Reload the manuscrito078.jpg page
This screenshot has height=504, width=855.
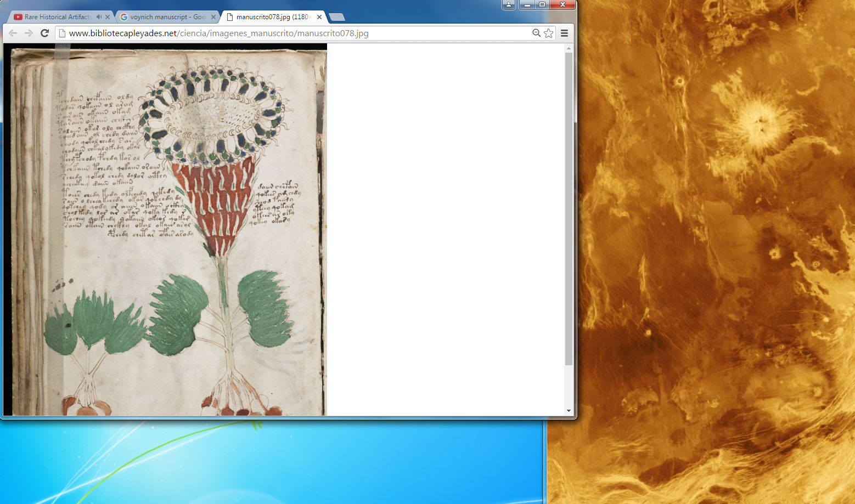[45, 33]
